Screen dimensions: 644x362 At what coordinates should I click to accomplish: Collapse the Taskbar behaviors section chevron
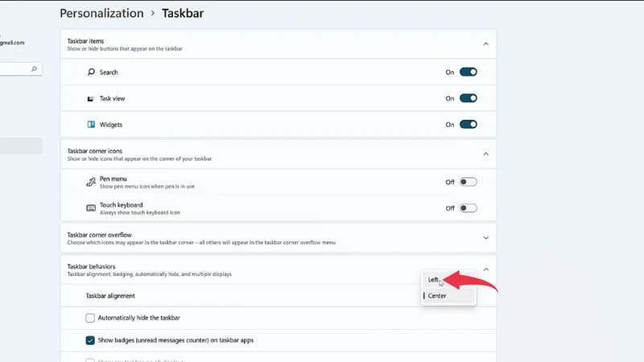coord(485,269)
